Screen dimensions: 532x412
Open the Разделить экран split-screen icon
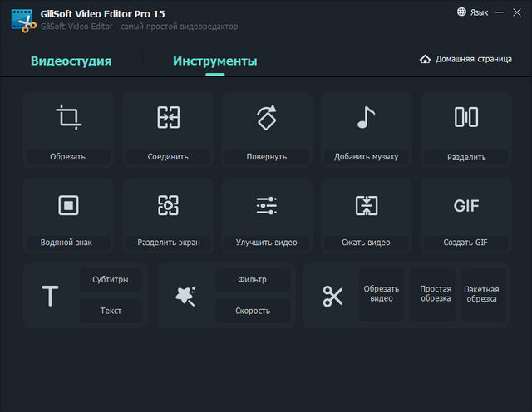click(168, 205)
